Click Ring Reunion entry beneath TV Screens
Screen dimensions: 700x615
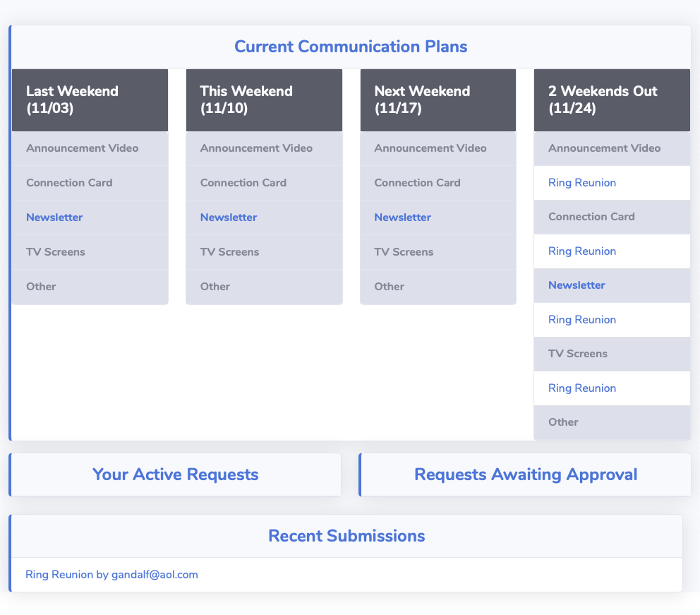point(582,388)
